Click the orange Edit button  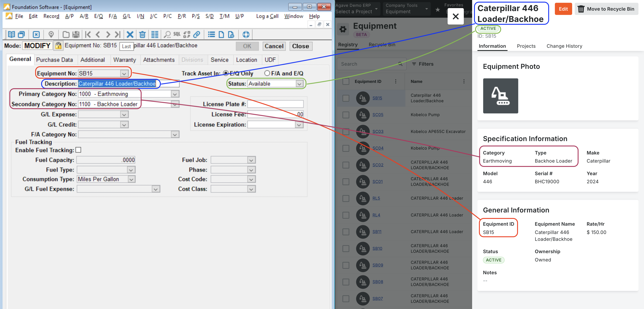(x=563, y=9)
